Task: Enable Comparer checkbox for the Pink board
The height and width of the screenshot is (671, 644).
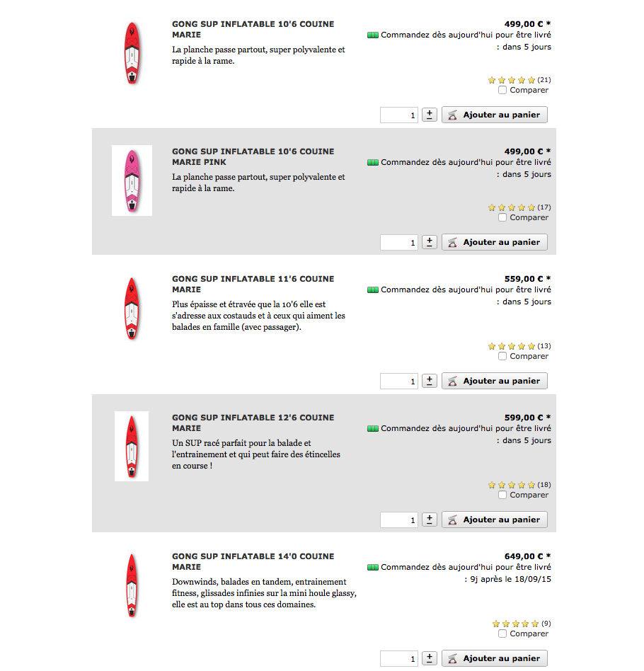Action: (502, 218)
